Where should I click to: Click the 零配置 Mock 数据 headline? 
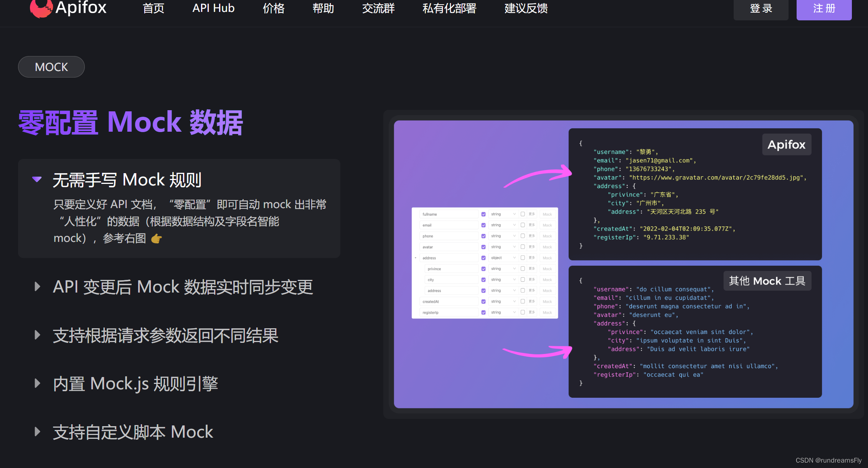click(130, 122)
